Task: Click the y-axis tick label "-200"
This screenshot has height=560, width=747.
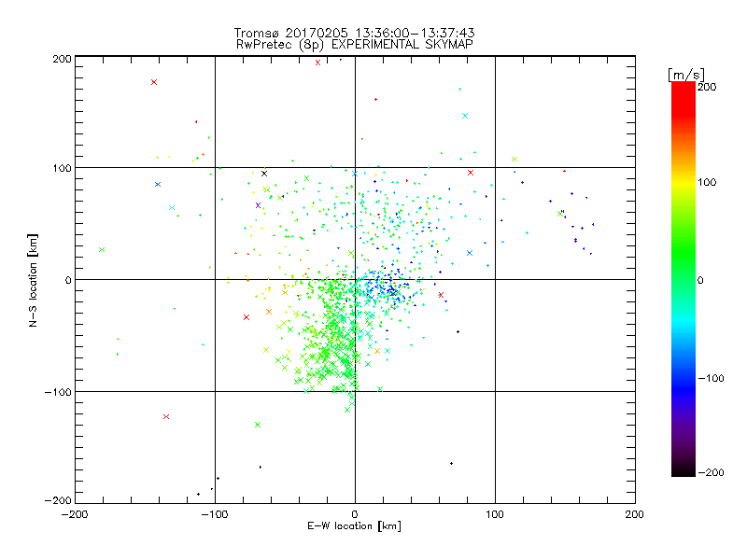Action: tap(58, 500)
